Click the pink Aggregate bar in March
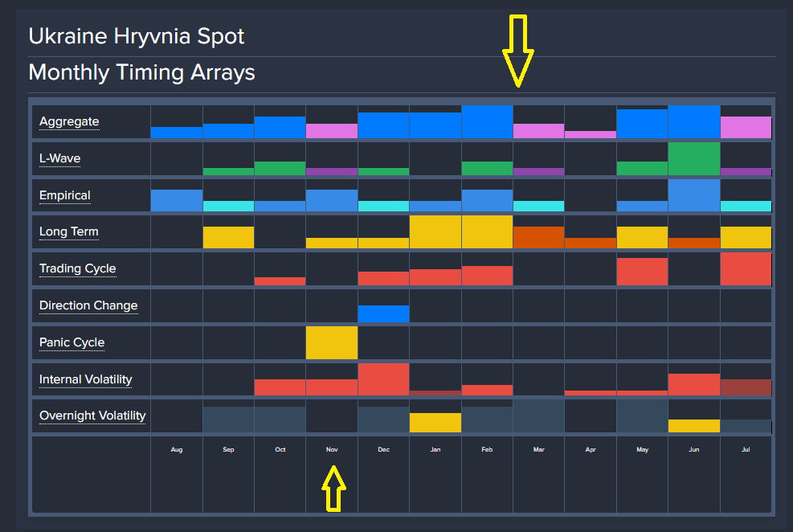Image resolution: width=793 pixels, height=532 pixels. tap(538, 131)
